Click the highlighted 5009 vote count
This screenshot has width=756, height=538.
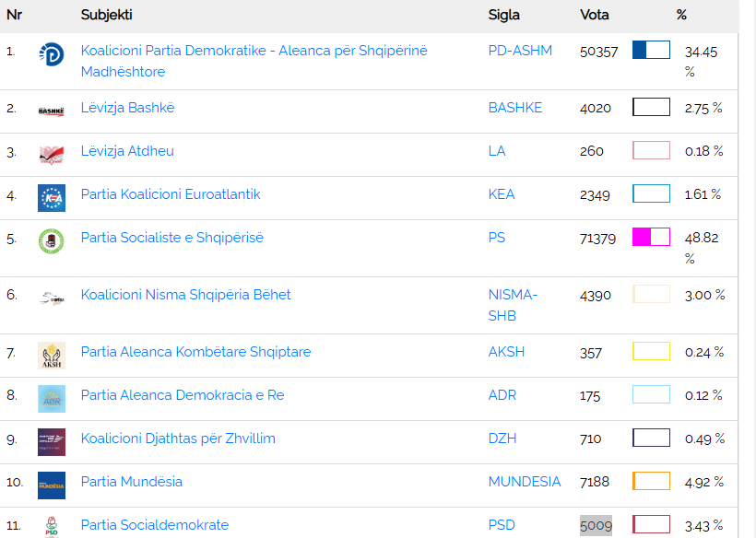tap(596, 525)
